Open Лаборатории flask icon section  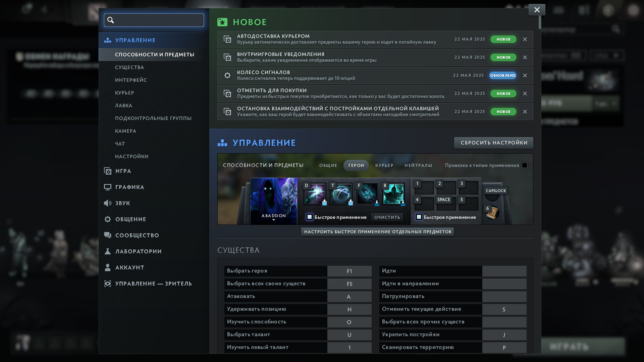click(108, 251)
